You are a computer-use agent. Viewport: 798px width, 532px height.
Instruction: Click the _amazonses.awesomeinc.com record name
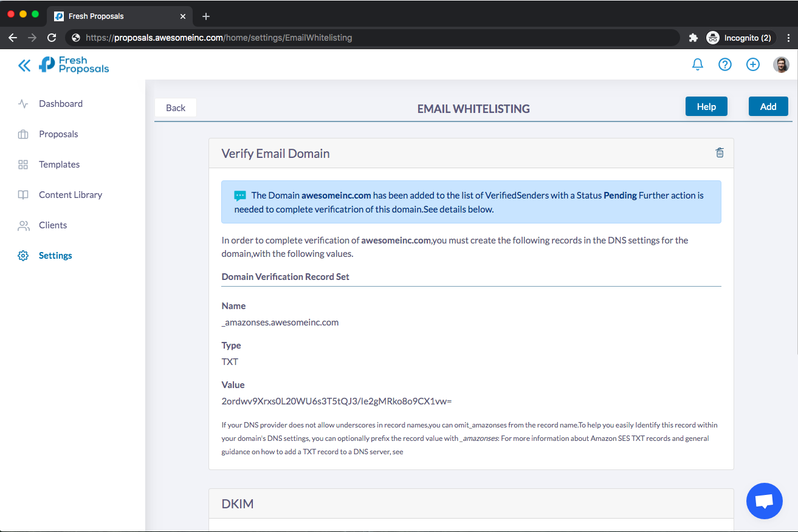click(280, 322)
